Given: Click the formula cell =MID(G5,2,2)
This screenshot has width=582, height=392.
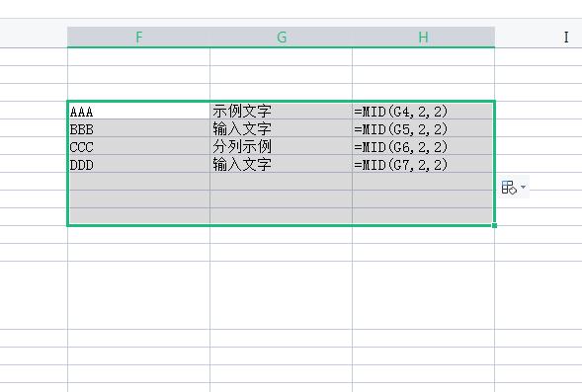Looking at the screenshot, I should click(x=423, y=128).
